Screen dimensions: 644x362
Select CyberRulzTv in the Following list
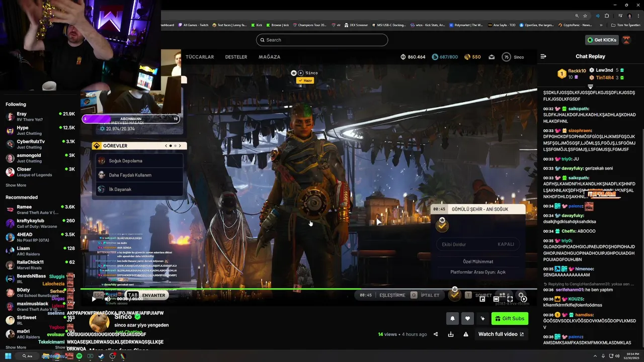tap(40, 144)
